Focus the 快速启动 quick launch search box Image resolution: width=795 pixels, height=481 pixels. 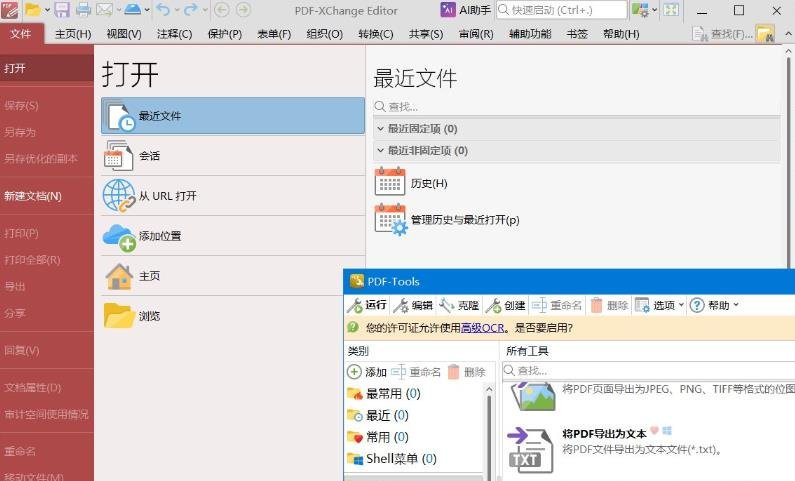(x=561, y=10)
